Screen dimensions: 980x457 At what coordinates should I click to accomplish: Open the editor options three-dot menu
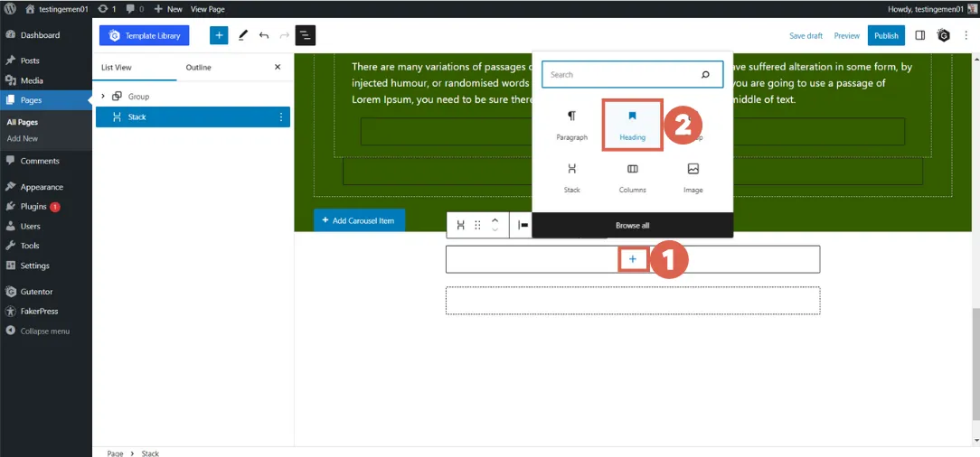[966, 35]
